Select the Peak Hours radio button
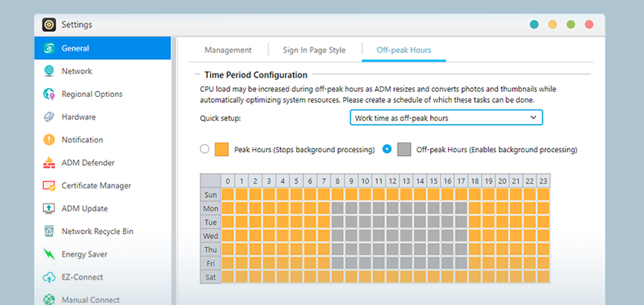 point(205,149)
